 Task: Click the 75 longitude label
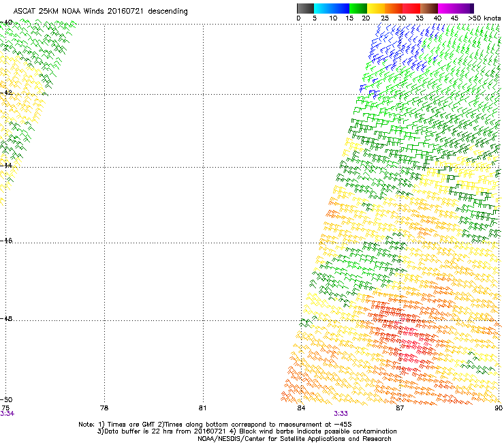(x=5, y=408)
